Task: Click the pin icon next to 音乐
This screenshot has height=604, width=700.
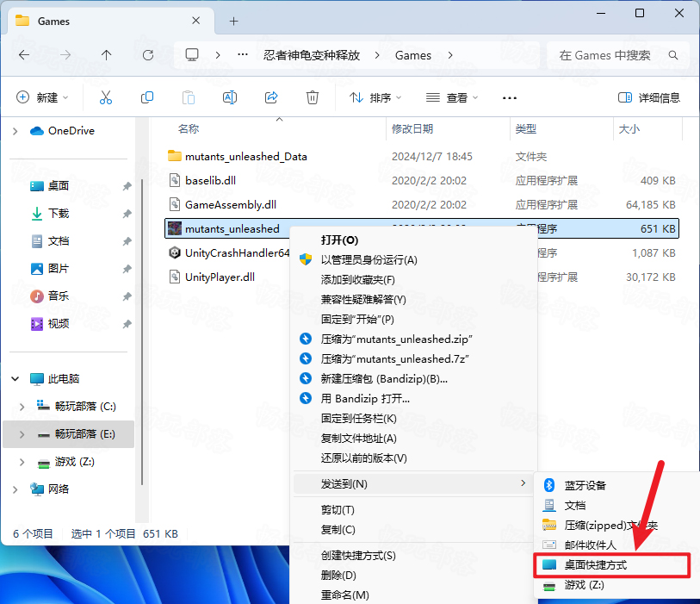Action: click(x=127, y=296)
